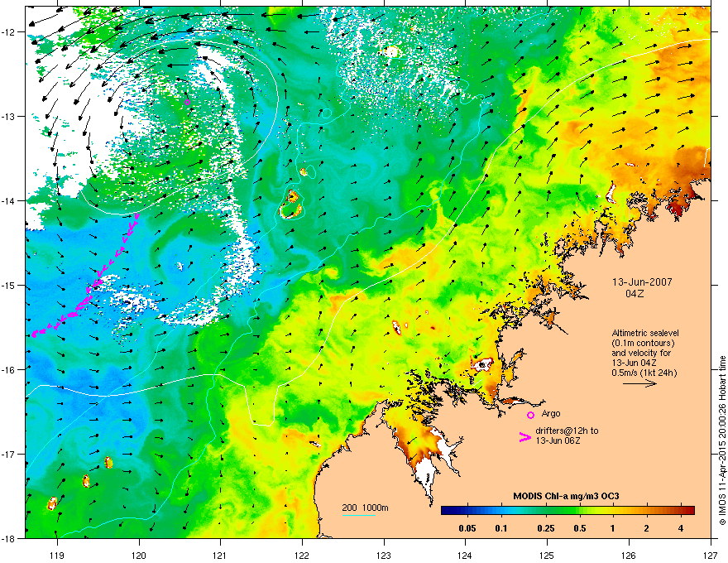The height and width of the screenshot is (563, 728).
Task: Click the yellow section of colorbar above 1
Action: coord(613,511)
